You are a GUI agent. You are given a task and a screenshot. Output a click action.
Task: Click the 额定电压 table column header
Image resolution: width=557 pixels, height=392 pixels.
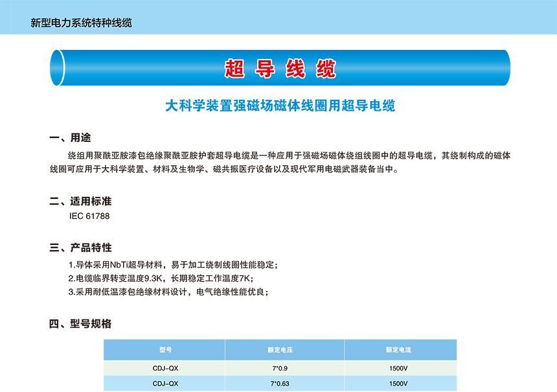[280, 350]
